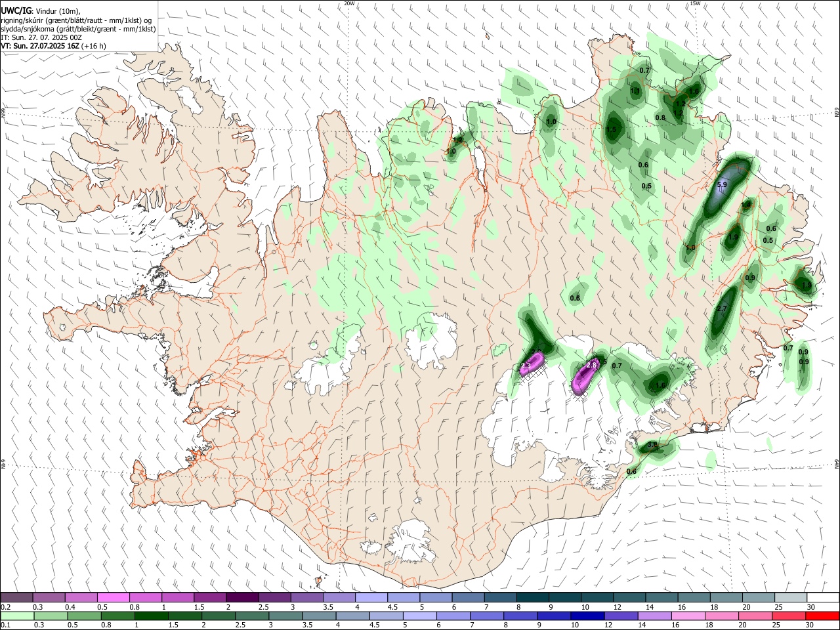Click the 1.4 precipitation value on the map

pos(745,205)
